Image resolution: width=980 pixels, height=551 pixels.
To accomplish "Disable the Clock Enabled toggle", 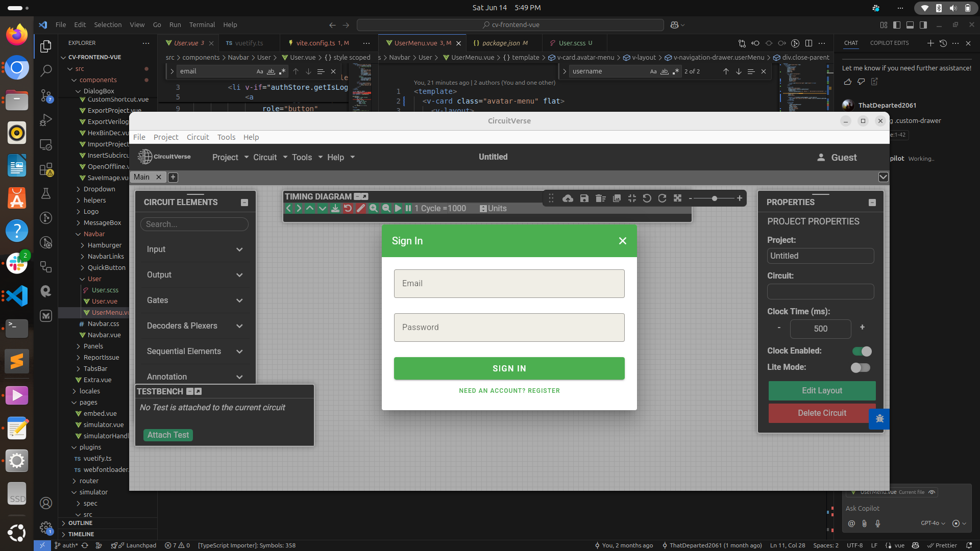I will click(x=861, y=351).
